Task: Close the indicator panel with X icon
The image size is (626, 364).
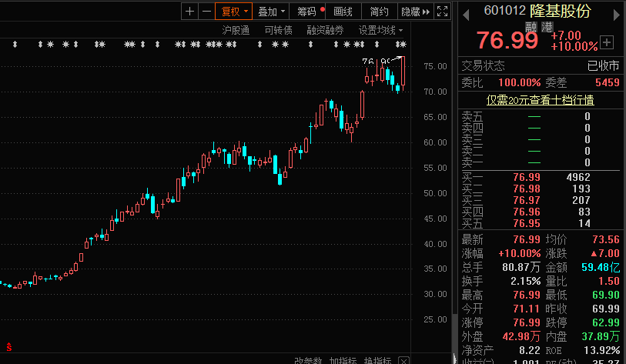Action: click(x=403, y=361)
